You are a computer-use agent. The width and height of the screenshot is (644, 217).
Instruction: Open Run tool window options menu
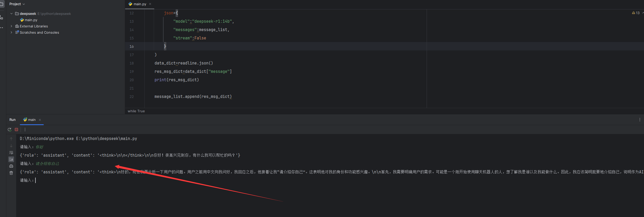pyautogui.click(x=640, y=120)
